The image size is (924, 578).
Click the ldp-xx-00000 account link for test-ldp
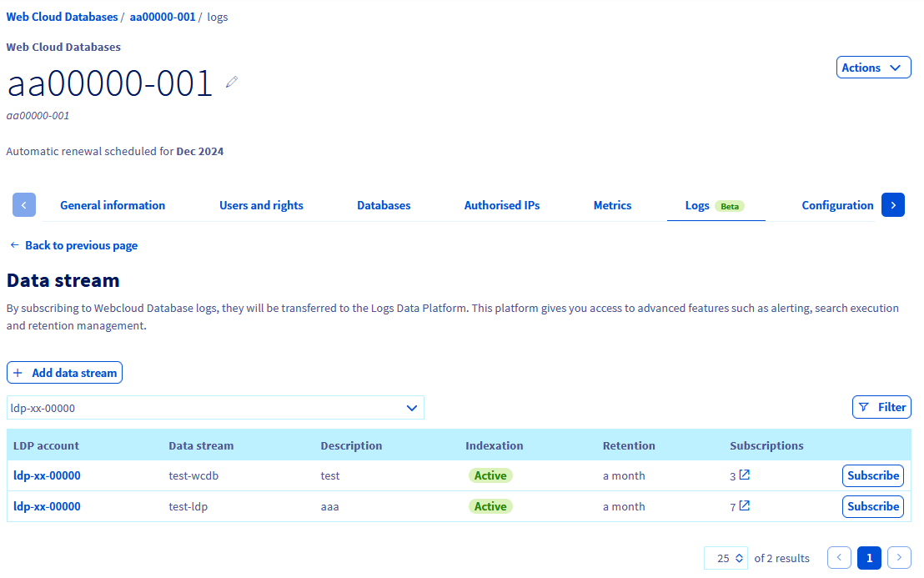48,506
